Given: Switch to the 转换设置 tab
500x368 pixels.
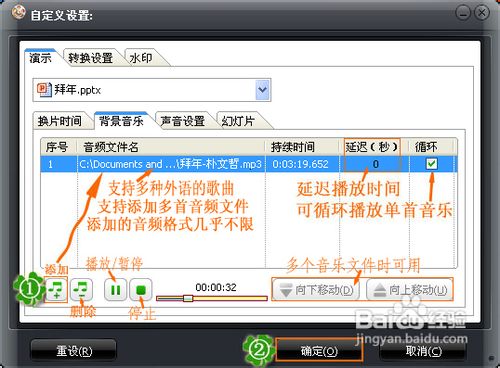Looking at the screenshot, I should coord(90,58).
